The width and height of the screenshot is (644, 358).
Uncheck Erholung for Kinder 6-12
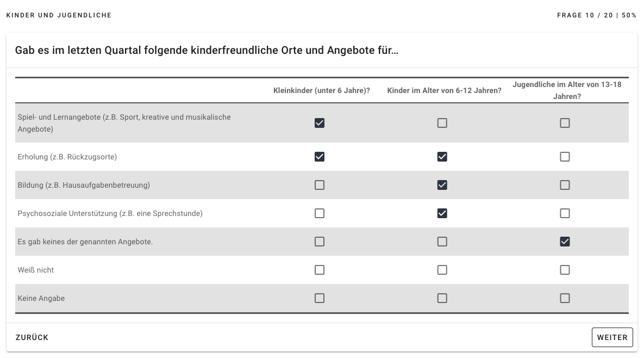click(x=442, y=157)
